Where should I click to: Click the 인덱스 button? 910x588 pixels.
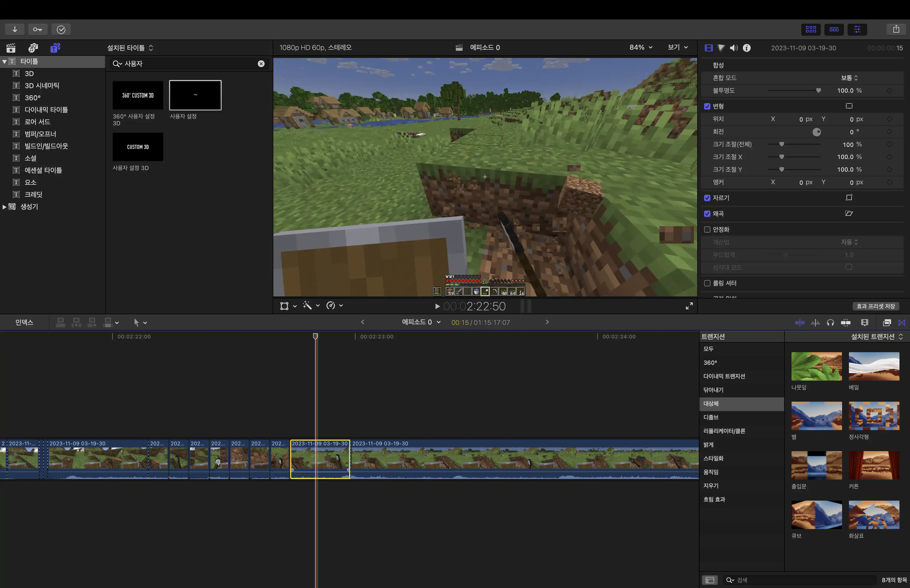pyautogui.click(x=24, y=323)
